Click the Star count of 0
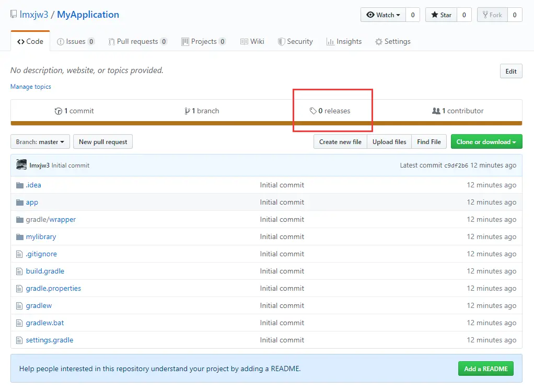This screenshot has width=534, height=392. [x=464, y=15]
